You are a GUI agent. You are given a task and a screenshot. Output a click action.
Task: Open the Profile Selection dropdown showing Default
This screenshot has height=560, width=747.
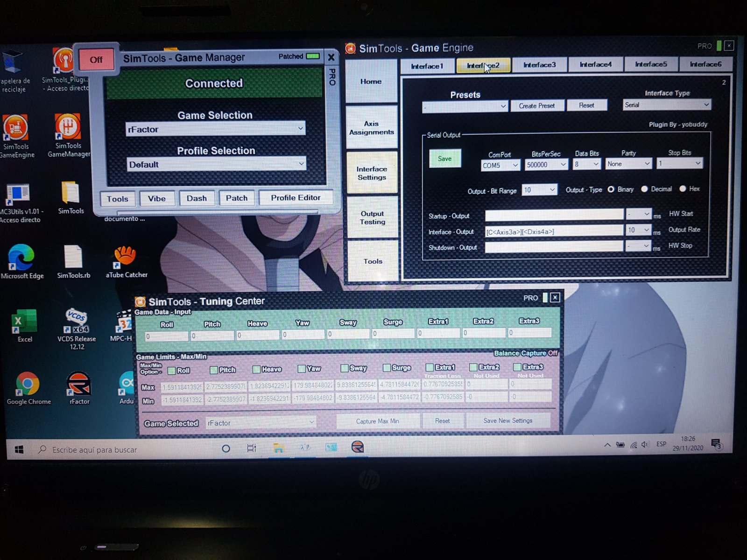tap(216, 164)
